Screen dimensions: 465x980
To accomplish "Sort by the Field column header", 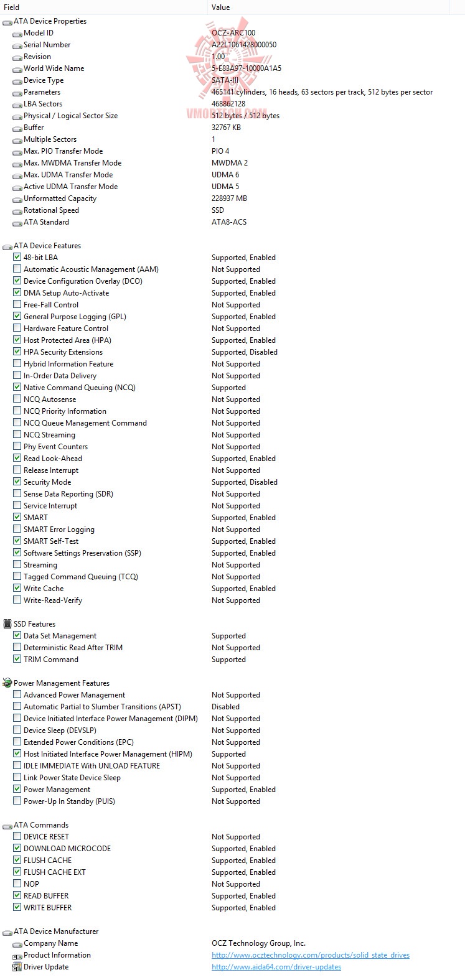I will tap(103, 7).
